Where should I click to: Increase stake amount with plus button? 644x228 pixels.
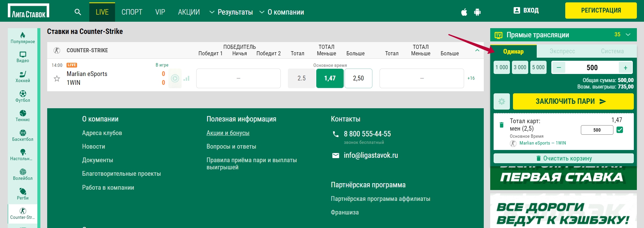tap(625, 68)
